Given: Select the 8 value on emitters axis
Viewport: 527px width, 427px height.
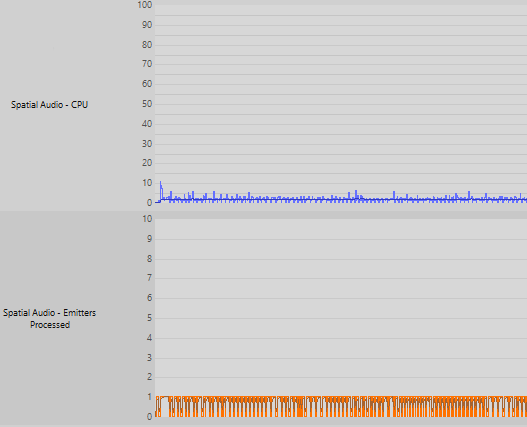Looking at the screenshot, I should coord(150,259).
